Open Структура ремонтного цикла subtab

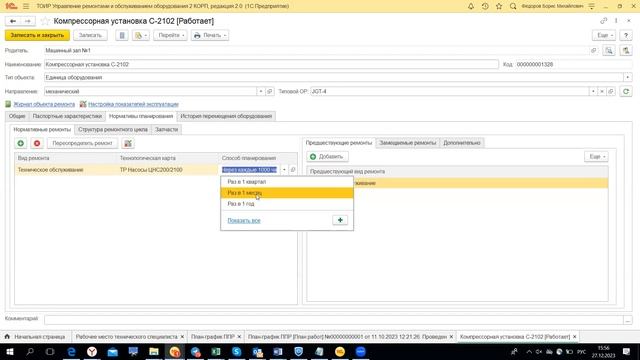click(x=113, y=129)
